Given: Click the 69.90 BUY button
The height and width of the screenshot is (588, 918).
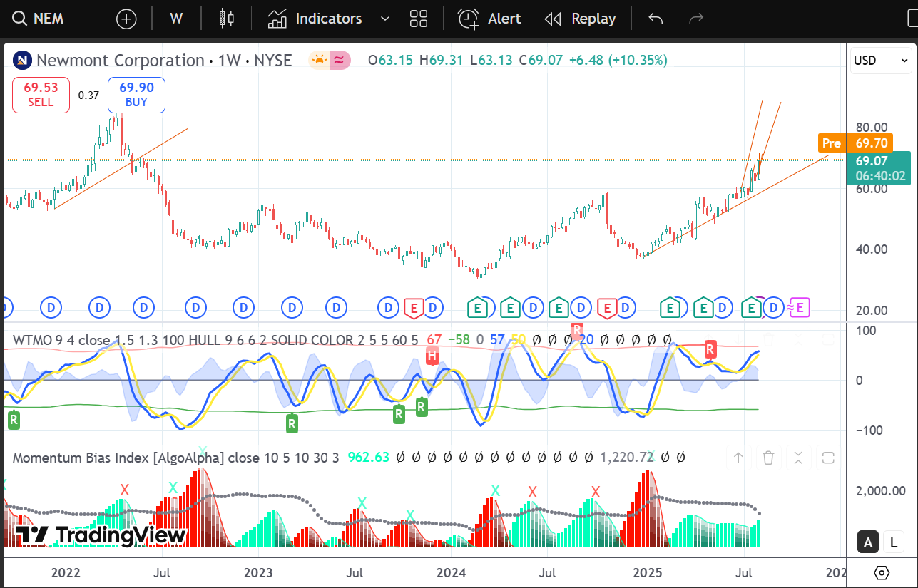Looking at the screenshot, I should coord(136,95).
